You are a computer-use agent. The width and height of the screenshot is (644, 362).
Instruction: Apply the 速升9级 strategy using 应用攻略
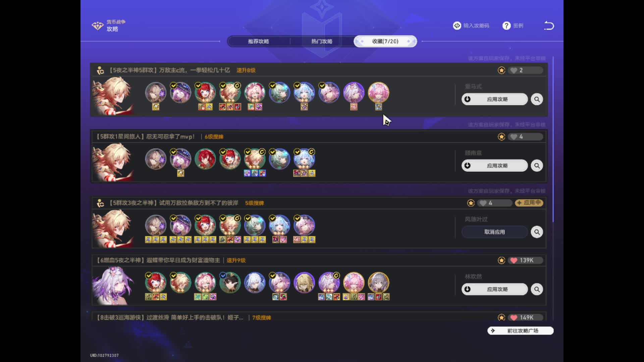(494, 289)
